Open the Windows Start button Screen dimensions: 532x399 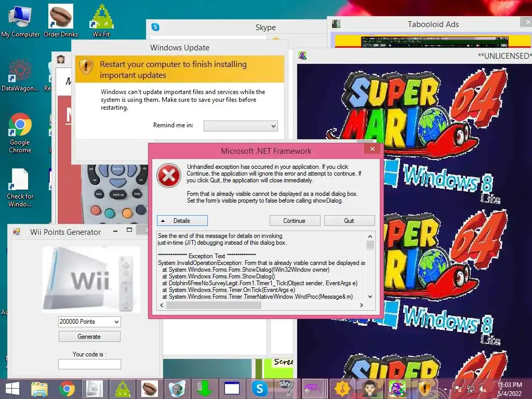[x=12, y=389]
